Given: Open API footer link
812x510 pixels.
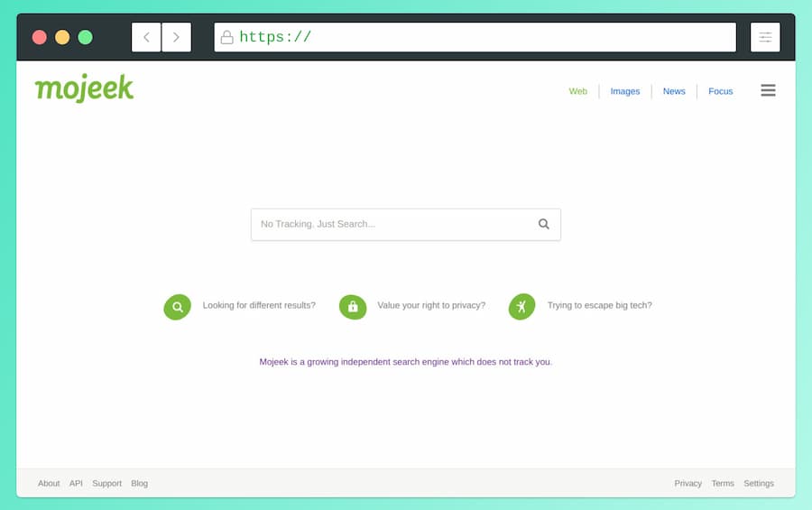Looking at the screenshot, I should point(76,483).
